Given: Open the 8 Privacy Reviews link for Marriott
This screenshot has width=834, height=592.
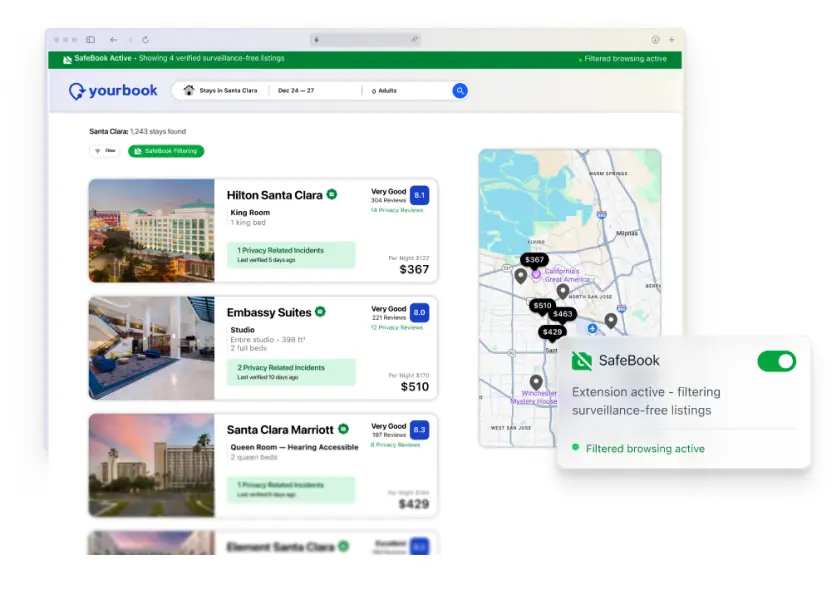Looking at the screenshot, I should 395,445.
